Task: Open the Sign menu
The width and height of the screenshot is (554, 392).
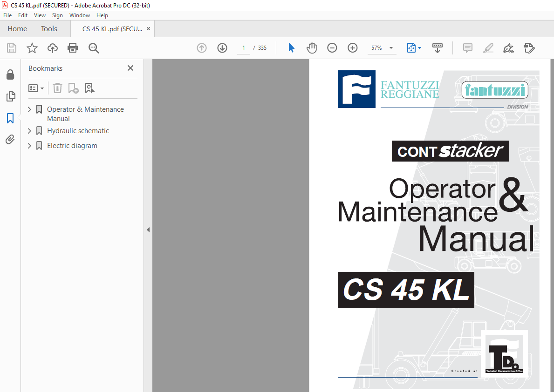Action: 57,15
